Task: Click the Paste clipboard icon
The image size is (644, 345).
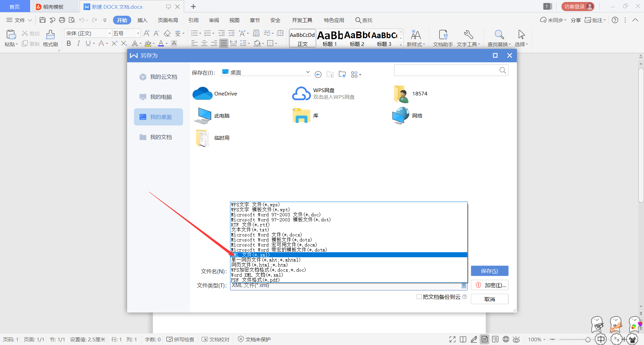Action: pyautogui.click(x=11, y=34)
